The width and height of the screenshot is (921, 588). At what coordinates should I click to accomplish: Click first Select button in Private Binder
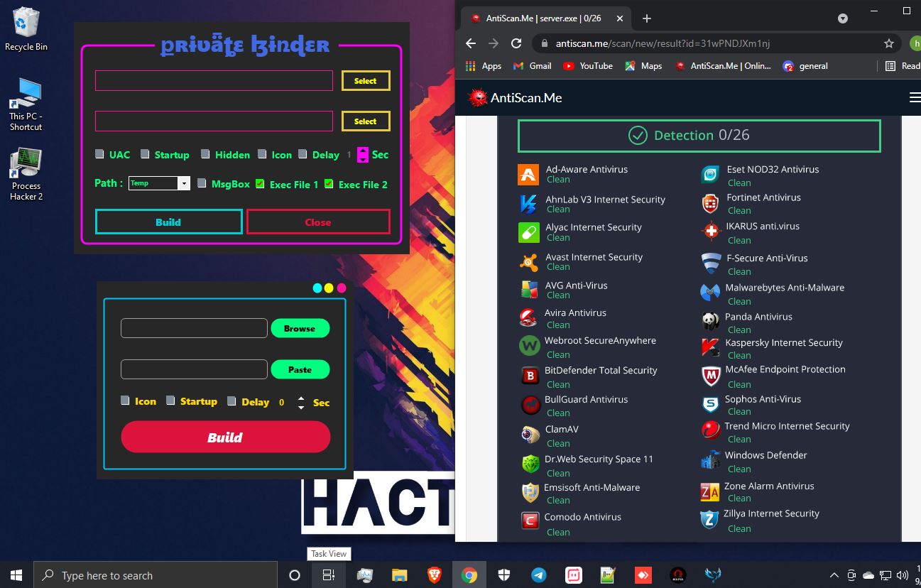coord(366,80)
